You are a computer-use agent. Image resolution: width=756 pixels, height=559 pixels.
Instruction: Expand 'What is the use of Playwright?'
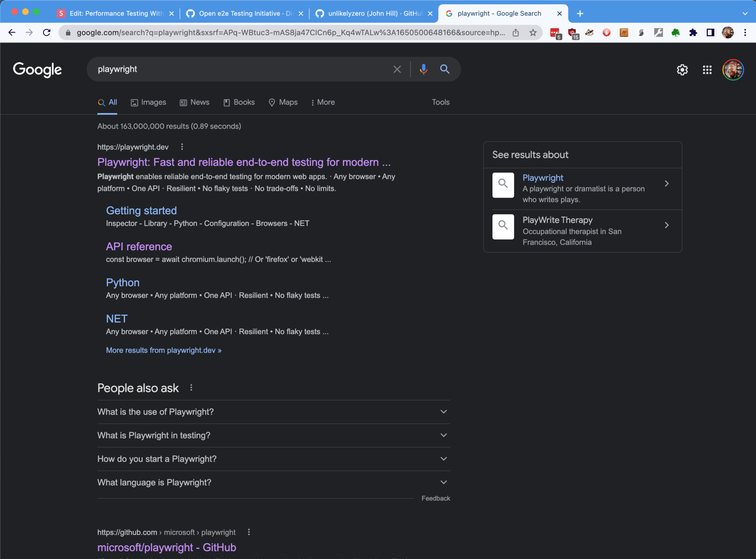(x=274, y=412)
